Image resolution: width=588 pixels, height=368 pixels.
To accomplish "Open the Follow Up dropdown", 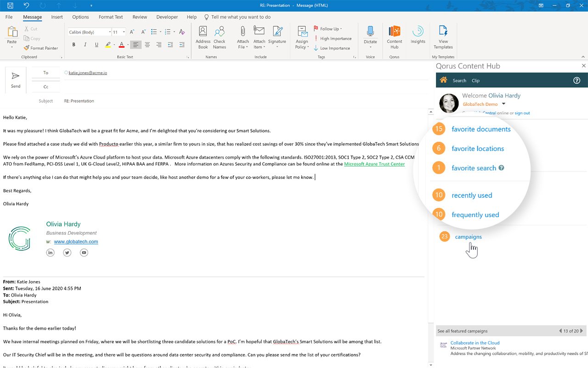I will click(328, 29).
